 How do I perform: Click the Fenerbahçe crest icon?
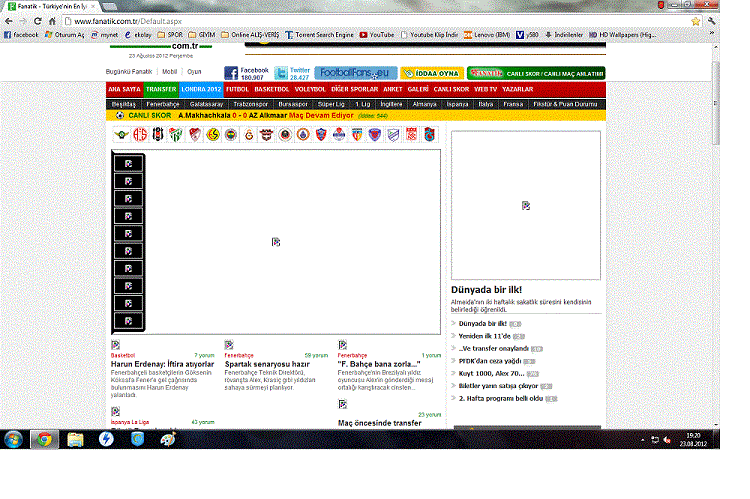[231, 134]
